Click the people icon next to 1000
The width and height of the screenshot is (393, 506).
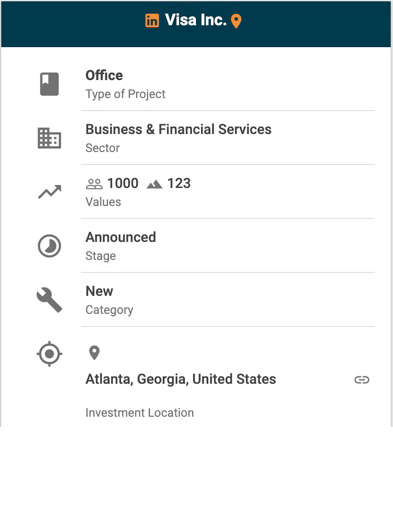[94, 184]
